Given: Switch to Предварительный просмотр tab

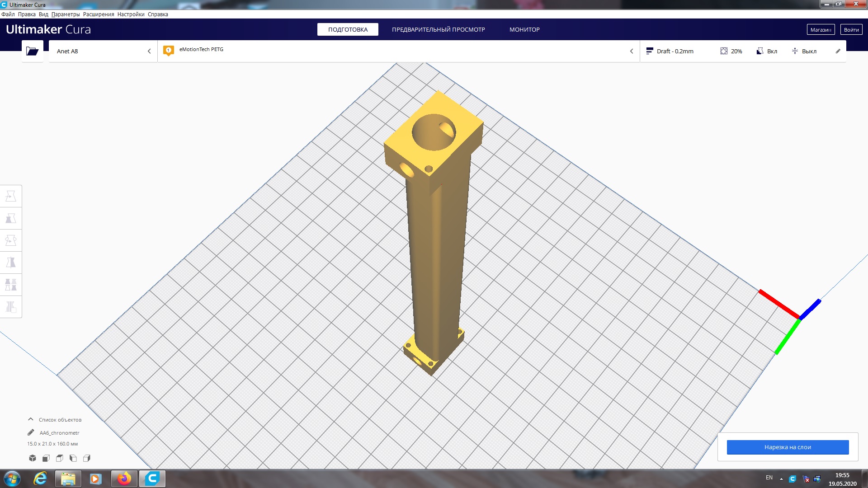Looking at the screenshot, I should coord(438,29).
